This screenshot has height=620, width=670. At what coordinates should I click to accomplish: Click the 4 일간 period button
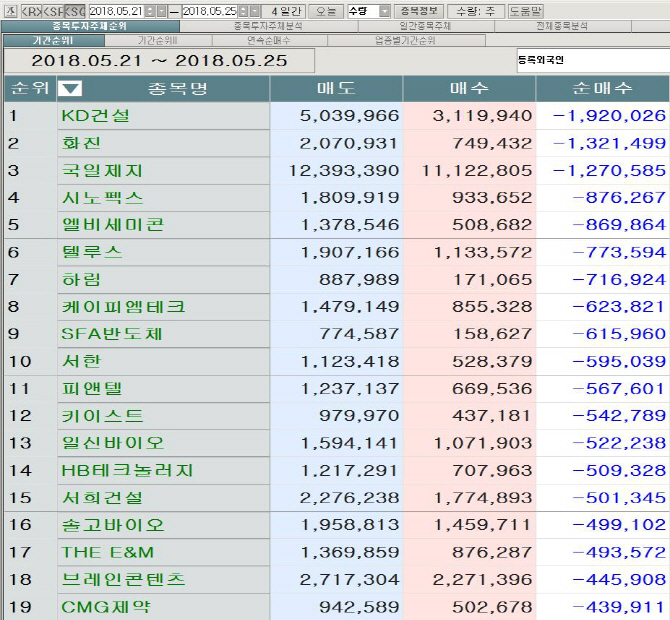pyautogui.click(x=283, y=11)
